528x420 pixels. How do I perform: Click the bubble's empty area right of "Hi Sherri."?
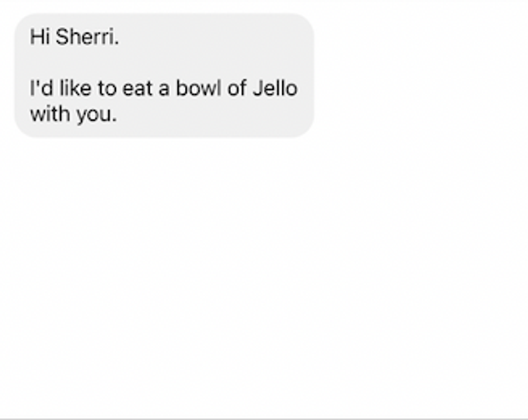(216, 37)
